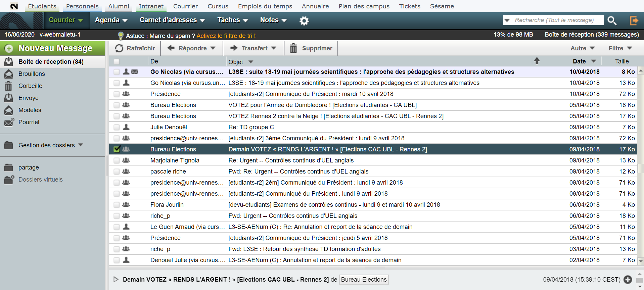Image resolution: width=644 pixels, height=290 pixels.
Task: Click the plus icon in preview header
Action: [628, 280]
